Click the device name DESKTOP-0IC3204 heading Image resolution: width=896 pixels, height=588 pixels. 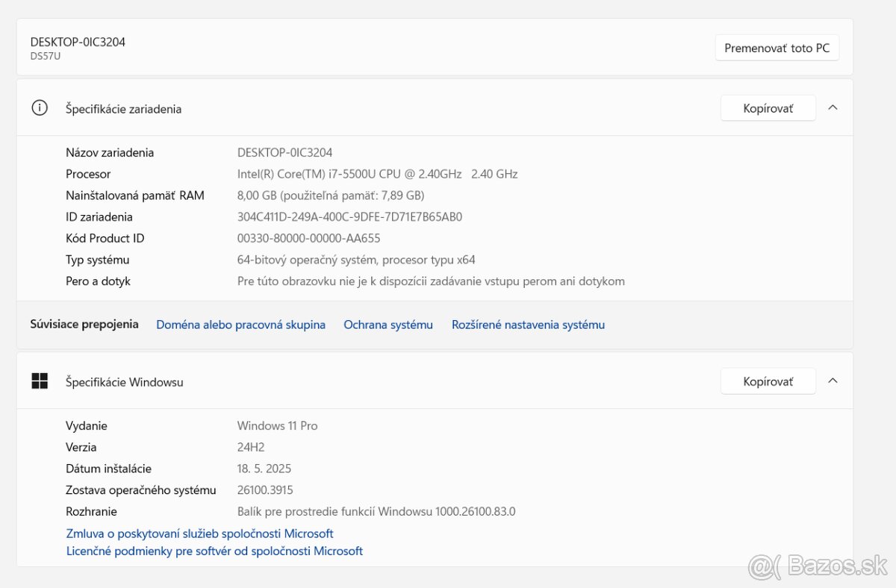(x=77, y=42)
